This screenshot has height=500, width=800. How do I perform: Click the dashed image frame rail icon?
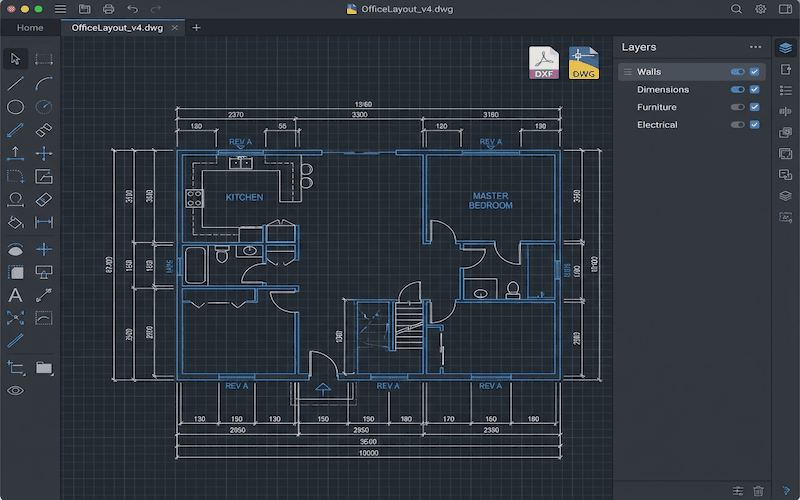(x=786, y=217)
